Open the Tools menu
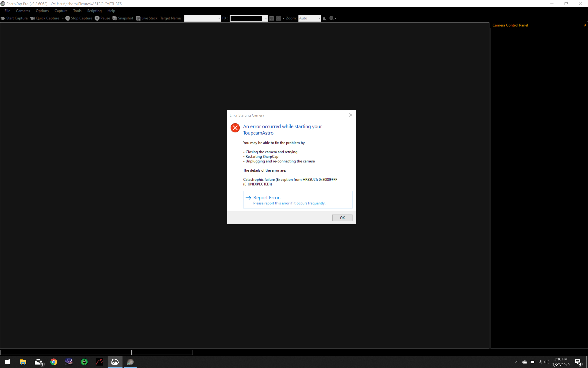The width and height of the screenshot is (588, 368). click(x=77, y=11)
